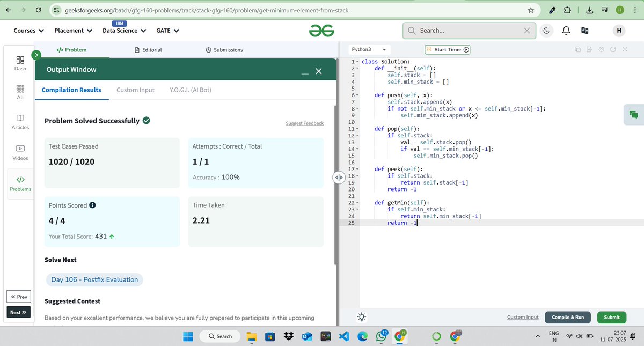This screenshot has width=644, height=346.
Task: Switch to the Editorial tab
Action: pyautogui.click(x=148, y=50)
